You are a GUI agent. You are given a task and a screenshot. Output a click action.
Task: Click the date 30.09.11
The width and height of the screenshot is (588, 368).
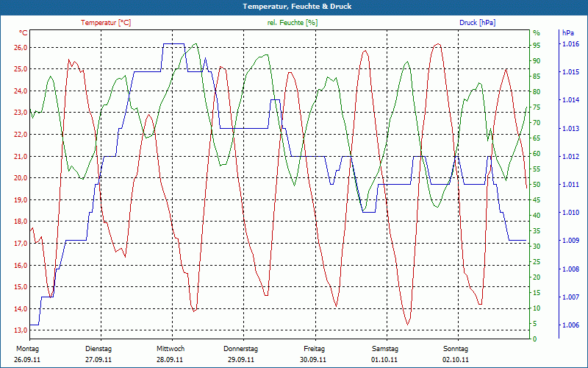point(313,360)
